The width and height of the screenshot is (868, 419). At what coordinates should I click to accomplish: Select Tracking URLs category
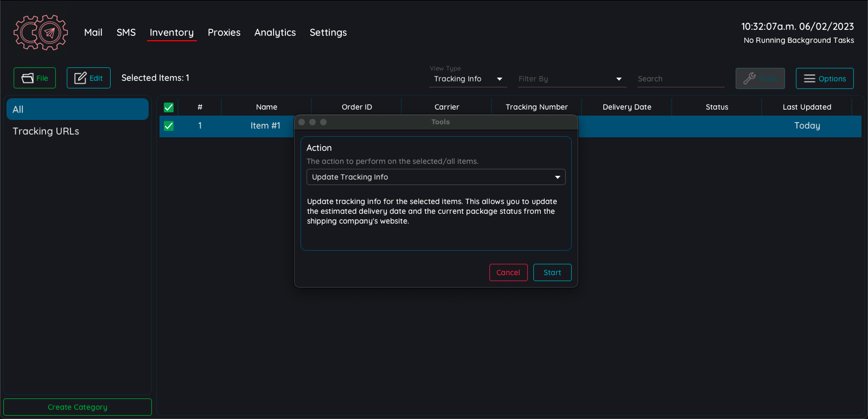pos(46,131)
